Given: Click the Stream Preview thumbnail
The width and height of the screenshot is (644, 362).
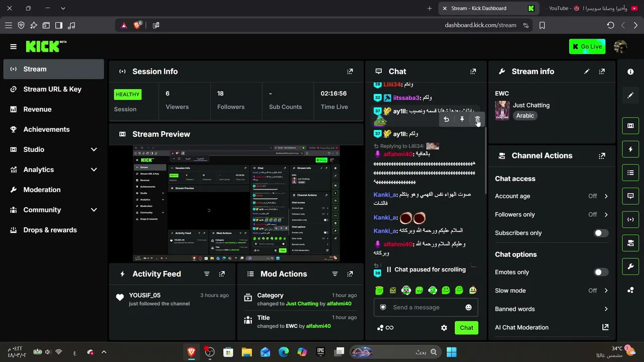Looking at the screenshot, I should pos(236,204).
